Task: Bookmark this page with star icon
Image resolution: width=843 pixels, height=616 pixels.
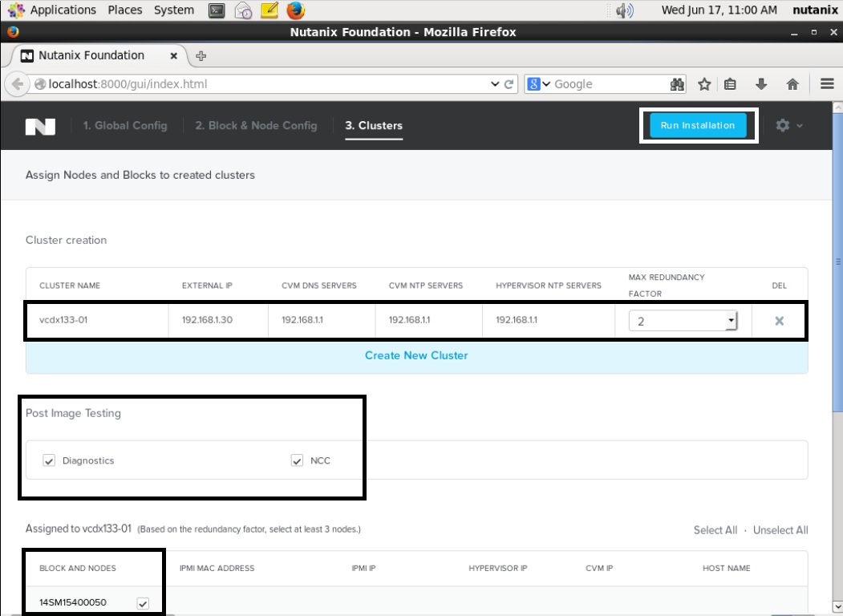Action: coord(704,84)
